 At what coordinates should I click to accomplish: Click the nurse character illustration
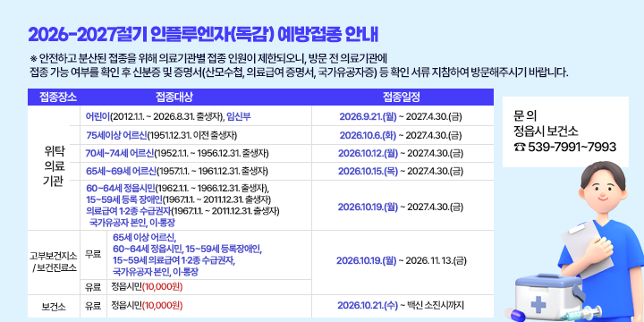pos(601,241)
